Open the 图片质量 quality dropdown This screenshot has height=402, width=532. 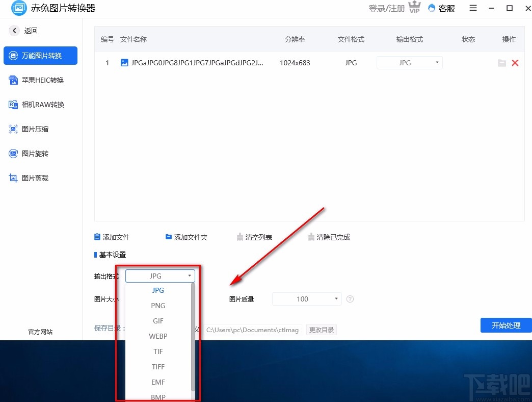pyautogui.click(x=306, y=299)
